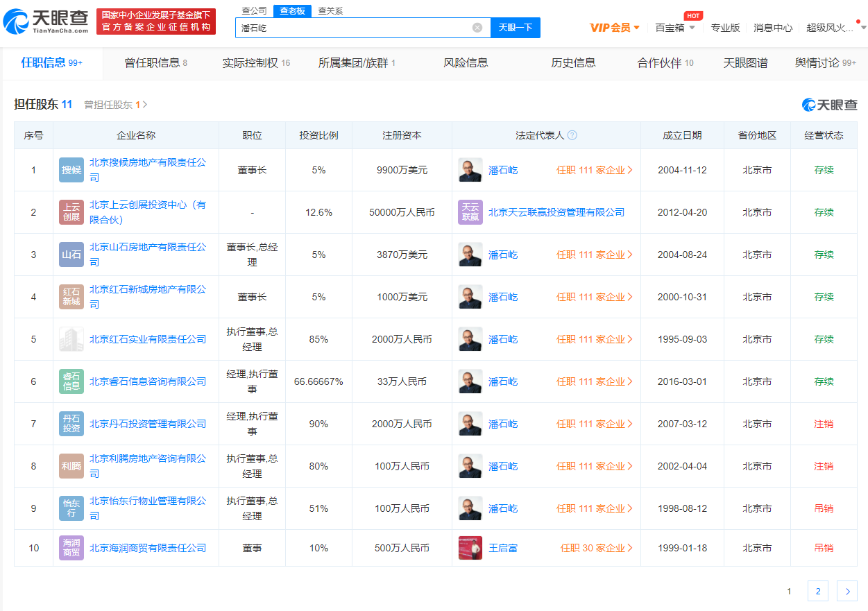
Task: Clear the search box with the x icon
Action: click(477, 28)
